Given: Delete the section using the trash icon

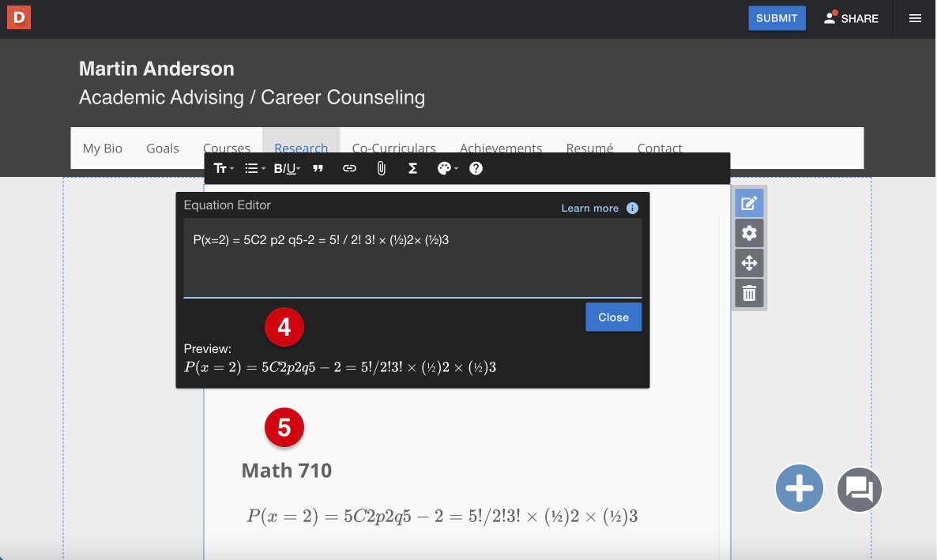Looking at the screenshot, I should tap(749, 292).
